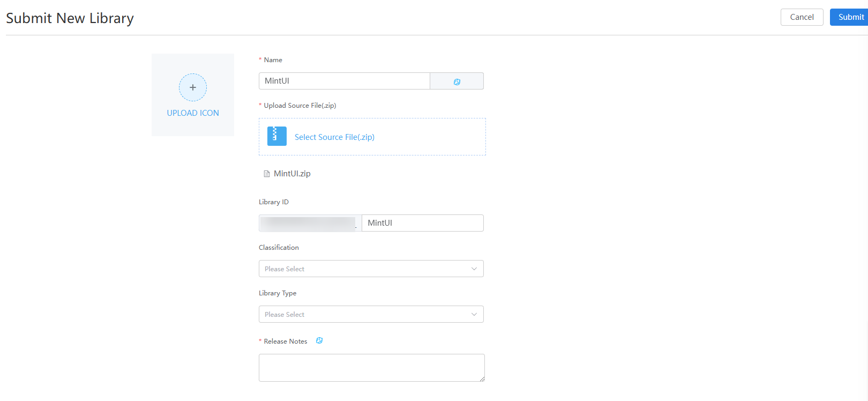868x401 pixels.
Task: Open the Library Type dropdown
Action: (371, 314)
